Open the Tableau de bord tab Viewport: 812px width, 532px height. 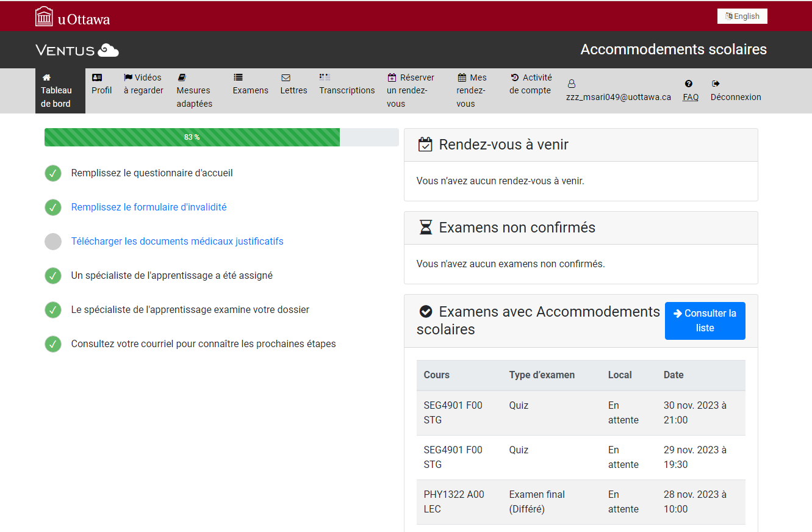(60, 91)
